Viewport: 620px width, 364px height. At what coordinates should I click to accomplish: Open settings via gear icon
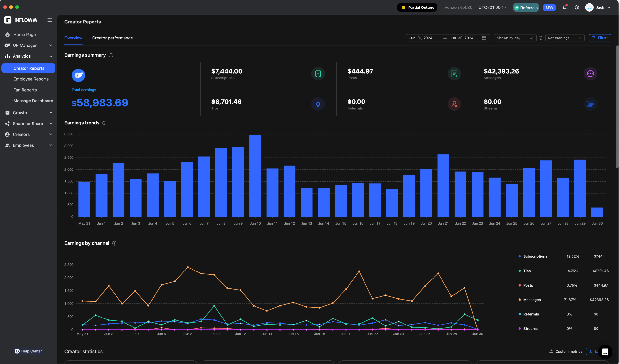click(576, 7)
